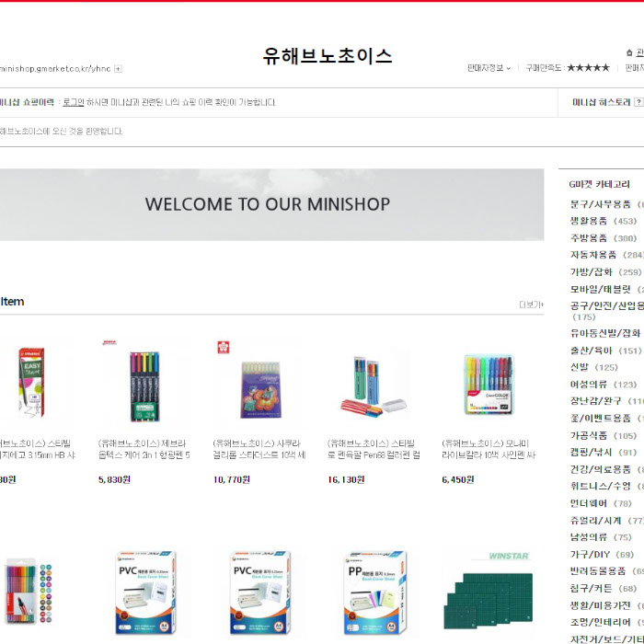The width and height of the screenshot is (644, 644).
Task: Click the plus icon beside minishop URL
Action: (x=118, y=69)
